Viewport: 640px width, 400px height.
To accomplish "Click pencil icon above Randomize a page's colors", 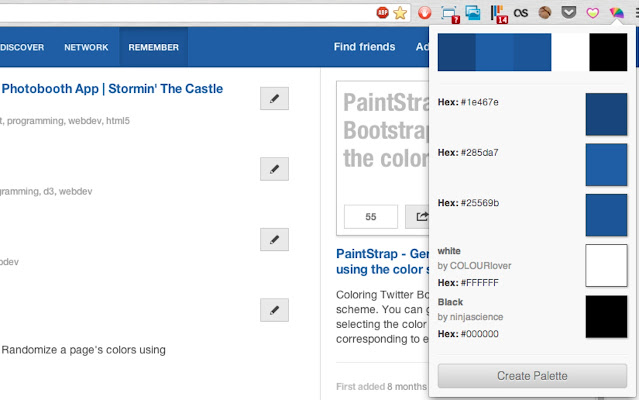I will [x=274, y=310].
